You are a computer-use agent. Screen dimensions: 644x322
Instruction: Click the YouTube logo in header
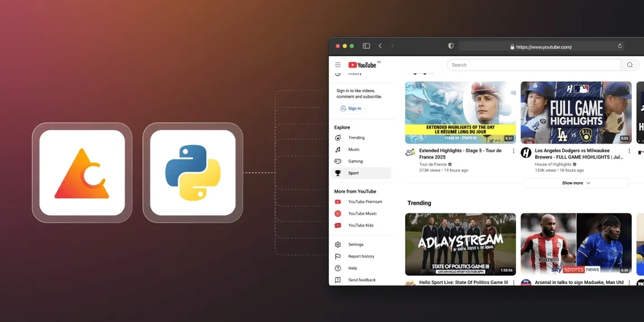click(x=363, y=65)
